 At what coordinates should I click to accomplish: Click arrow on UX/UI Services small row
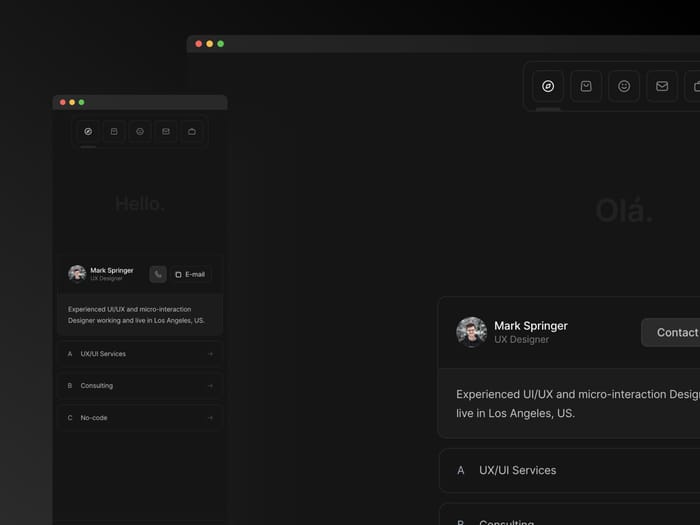click(x=210, y=354)
